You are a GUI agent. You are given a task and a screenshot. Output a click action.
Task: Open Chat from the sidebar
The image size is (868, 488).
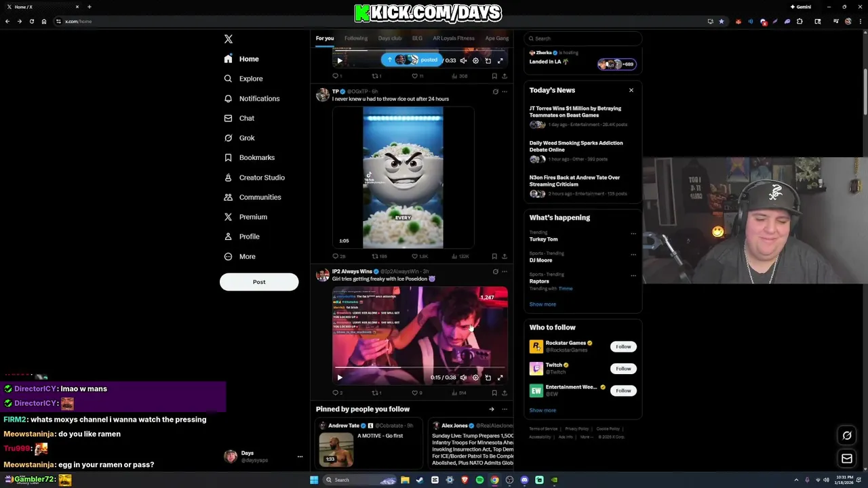(239, 118)
